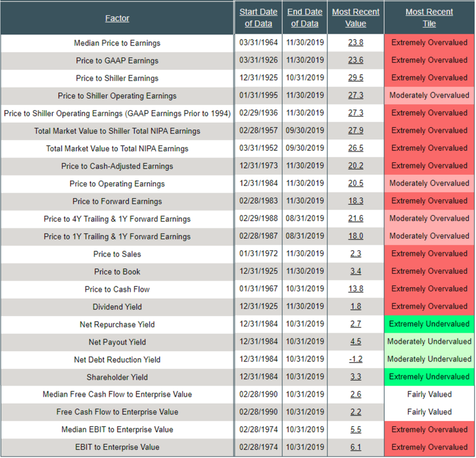Select Total Market Value to Total NIPA Earnings
476x458 pixels.
click(117, 149)
